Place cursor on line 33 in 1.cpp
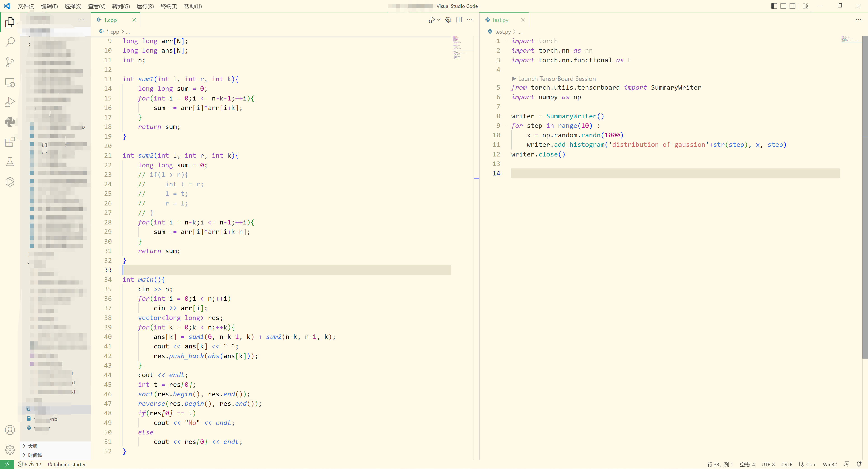Screen dimensions: 868x469 click(x=286, y=270)
